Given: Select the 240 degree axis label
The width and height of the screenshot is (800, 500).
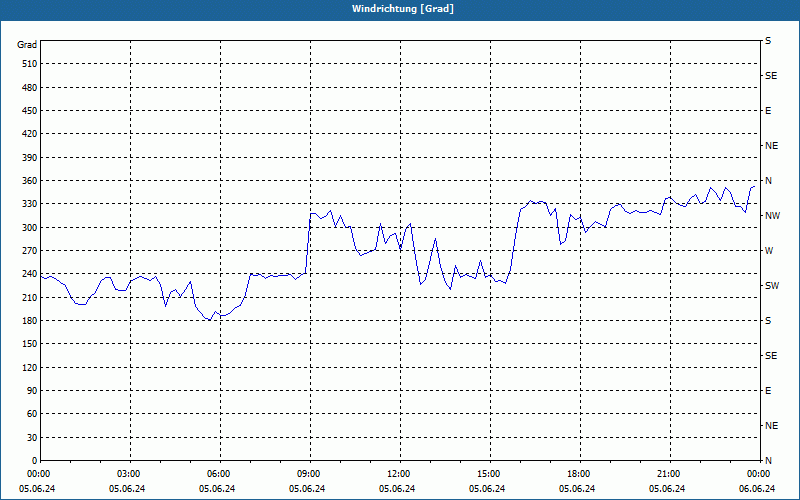Looking at the screenshot, I should [30, 274].
